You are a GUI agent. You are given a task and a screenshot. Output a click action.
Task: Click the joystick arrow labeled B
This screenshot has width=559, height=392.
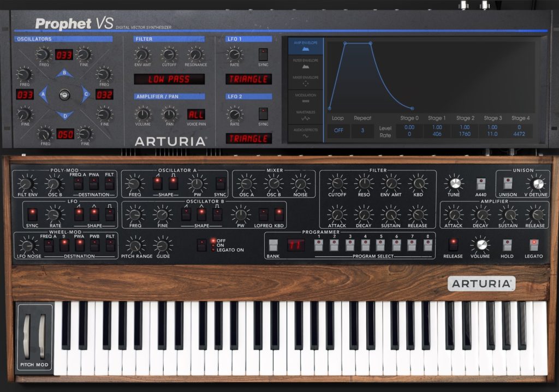tap(64, 74)
